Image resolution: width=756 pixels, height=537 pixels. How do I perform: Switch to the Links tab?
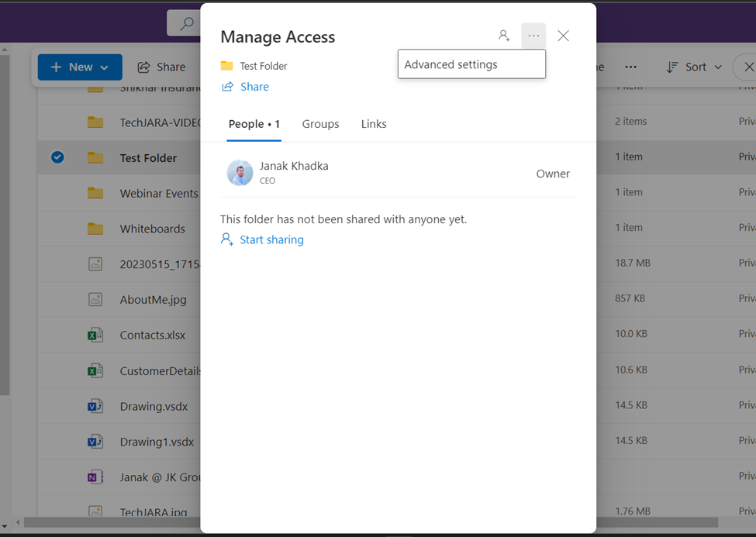click(374, 124)
